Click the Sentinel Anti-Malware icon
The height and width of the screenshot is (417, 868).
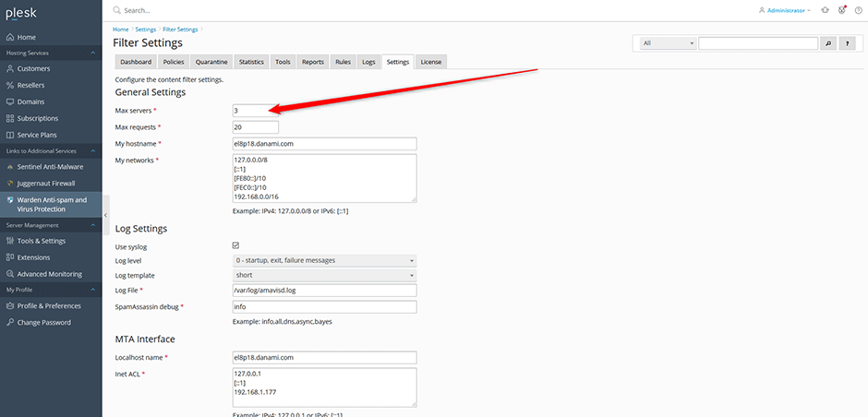point(10,166)
